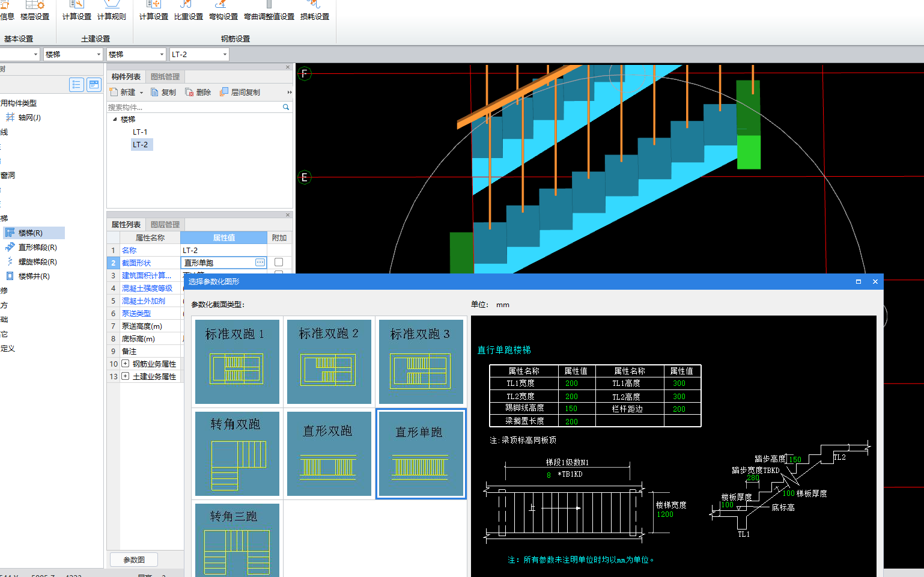Open 弯曲调整值设置

(269, 11)
